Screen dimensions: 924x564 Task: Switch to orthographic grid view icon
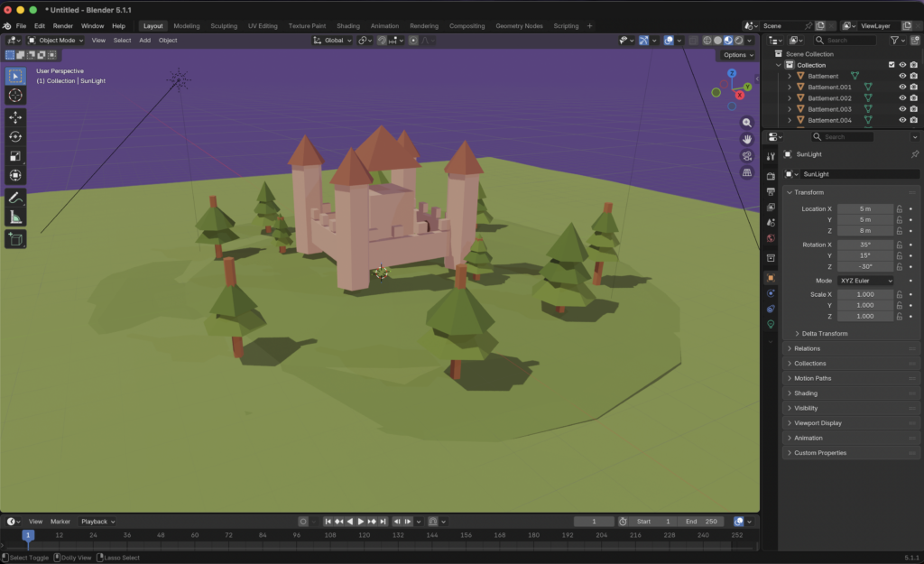coord(747,172)
